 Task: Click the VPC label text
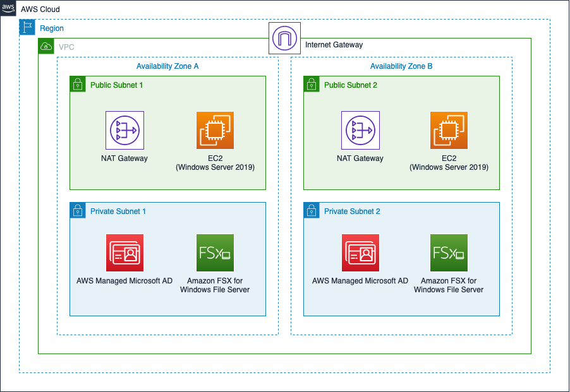(x=67, y=47)
